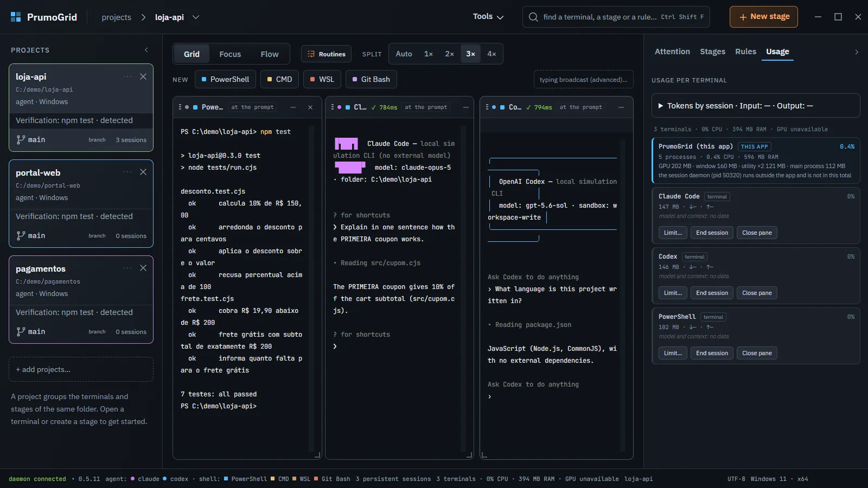Screen dimensions: 868x488
Task: Click the search magnifier icon in the top bar
Action: pos(533,17)
